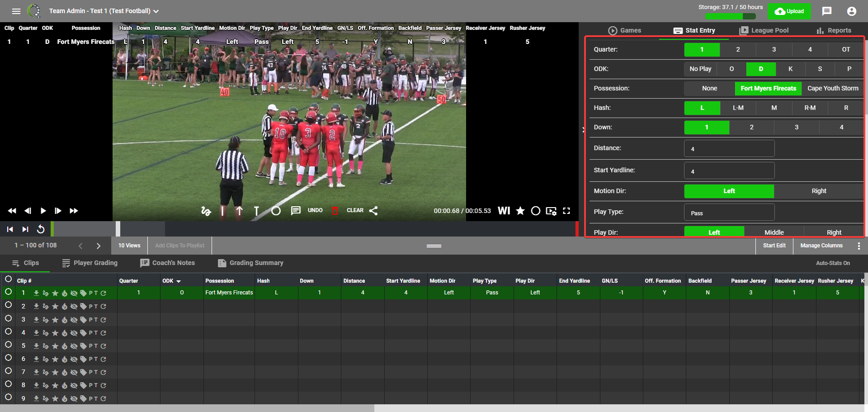Viewport: 868px width, 412px height.
Task: Set Quarter to OT
Action: tap(846, 49)
